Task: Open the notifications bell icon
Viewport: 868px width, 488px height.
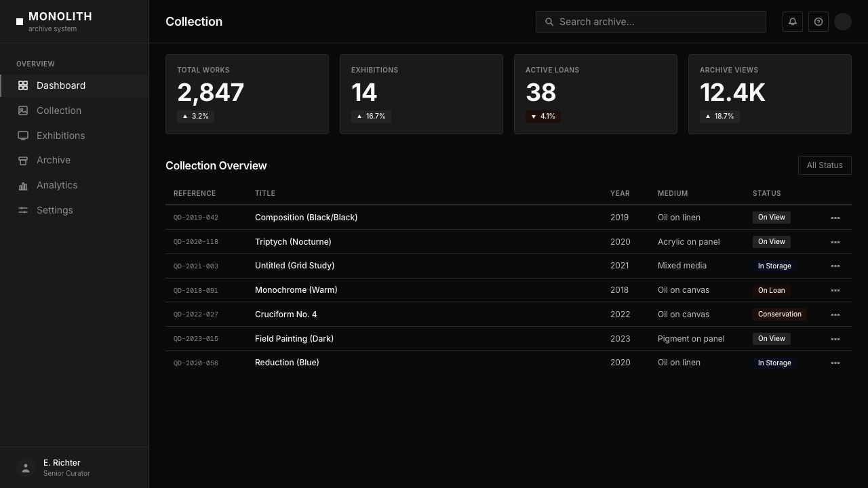Action: pos(793,22)
